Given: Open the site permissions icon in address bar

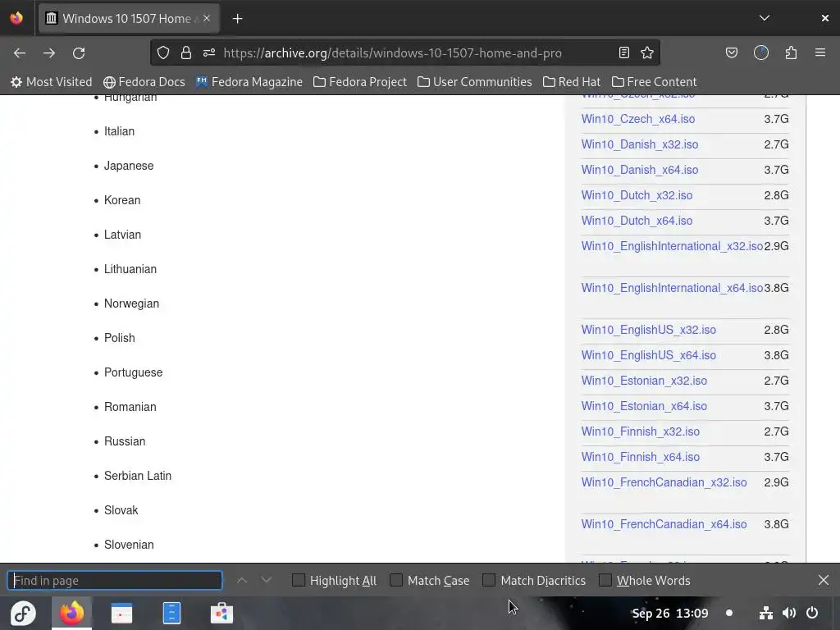Looking at the screenshot, I should 209,52.
